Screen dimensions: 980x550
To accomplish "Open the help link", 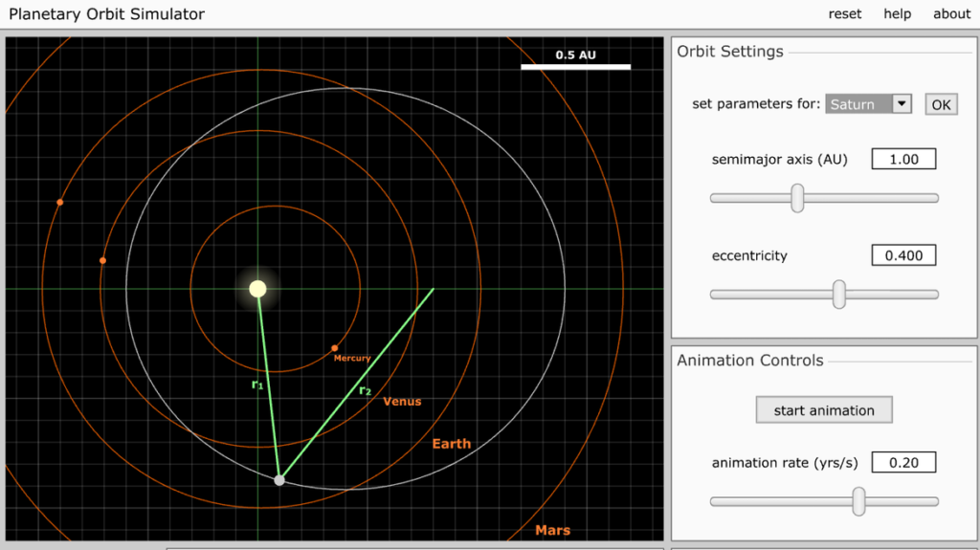I will [897, 13].
